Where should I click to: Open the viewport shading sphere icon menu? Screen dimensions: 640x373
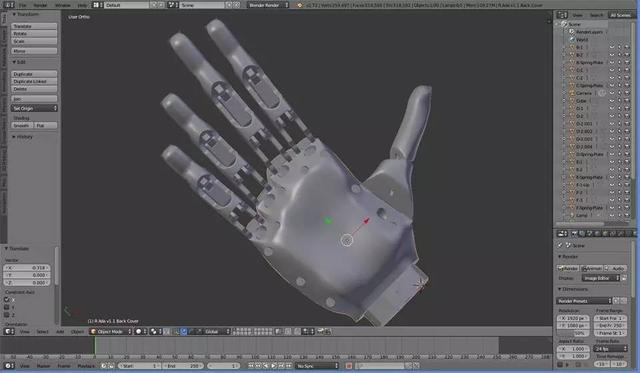(x=141, y=331)
